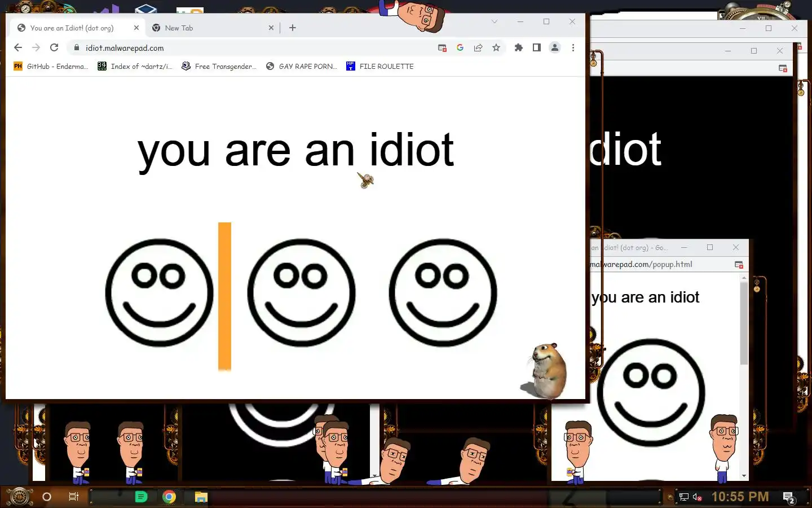Viewport: 812px width, 508px height.
Task: Open the Chrome three-dot menu
Action: point(573,48)
